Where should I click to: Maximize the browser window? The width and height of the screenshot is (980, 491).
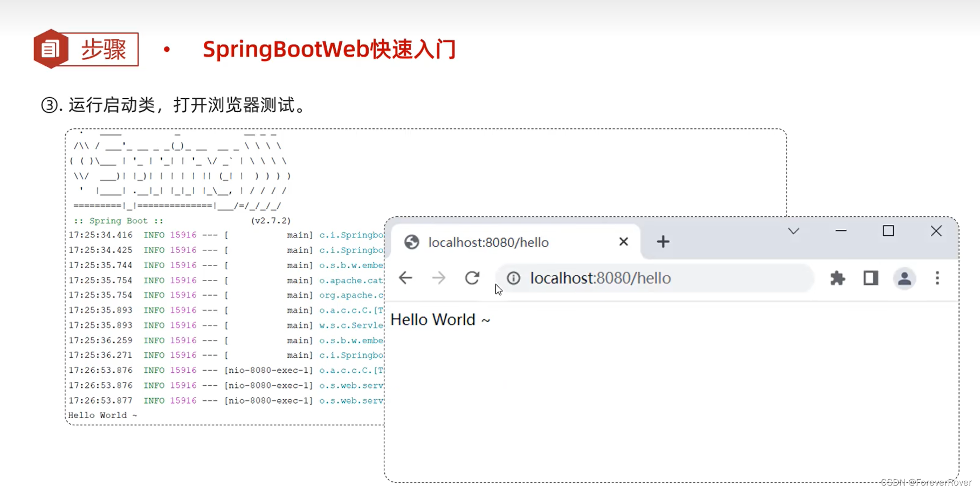click(x=888, y=231)
